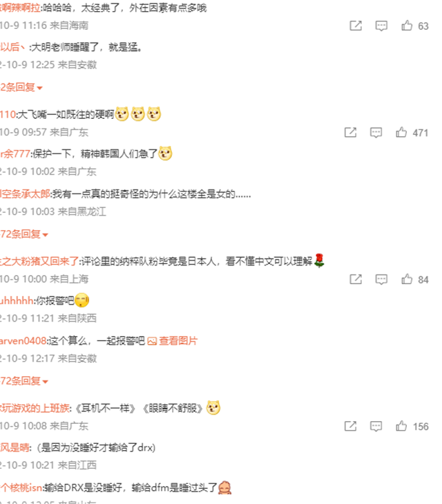Open reply box on the 471-like comment
The height and width of the screenshot is (504, 442).
pos(376,133)
